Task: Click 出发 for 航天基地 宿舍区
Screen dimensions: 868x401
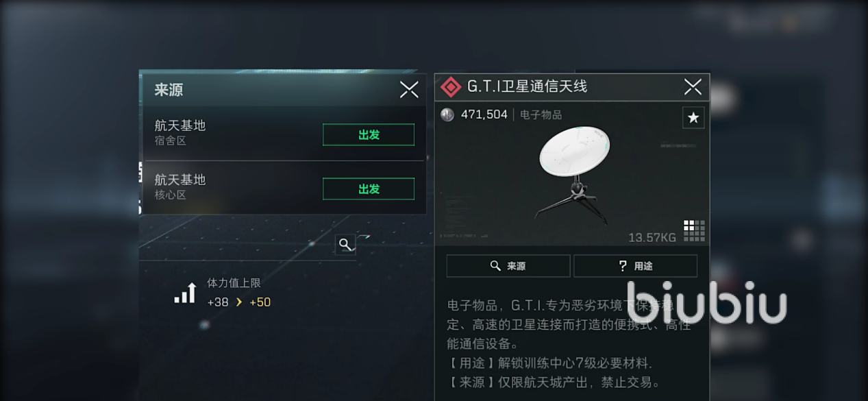Action: pyautogui.click(x=369, y=135)
